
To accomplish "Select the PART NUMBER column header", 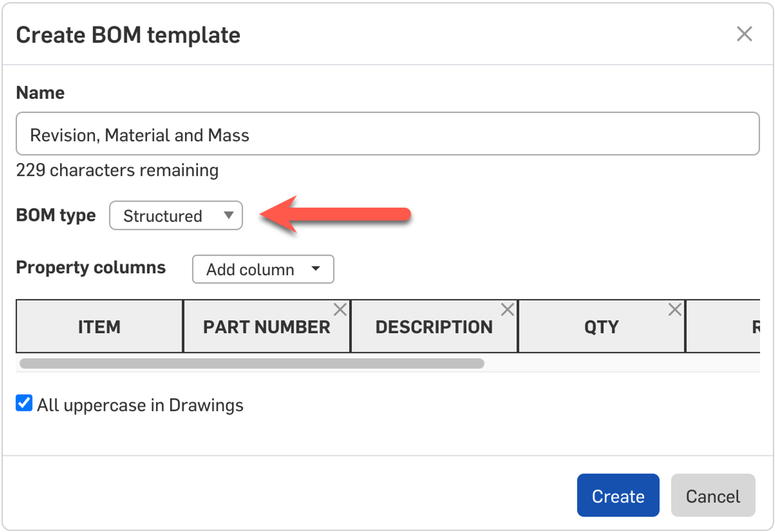I will [266, 328].
